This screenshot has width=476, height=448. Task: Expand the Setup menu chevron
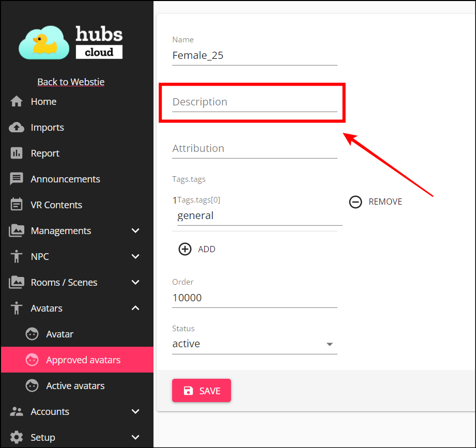135,437
